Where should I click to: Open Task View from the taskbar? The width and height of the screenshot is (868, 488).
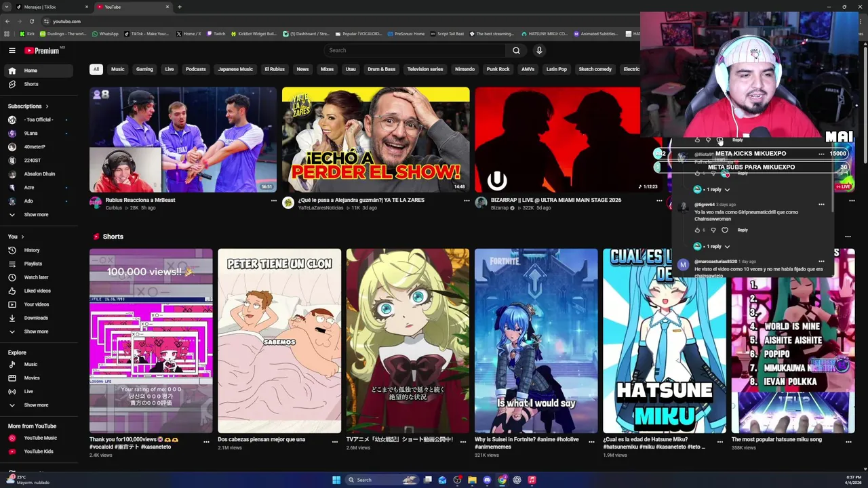pos(428,480)
